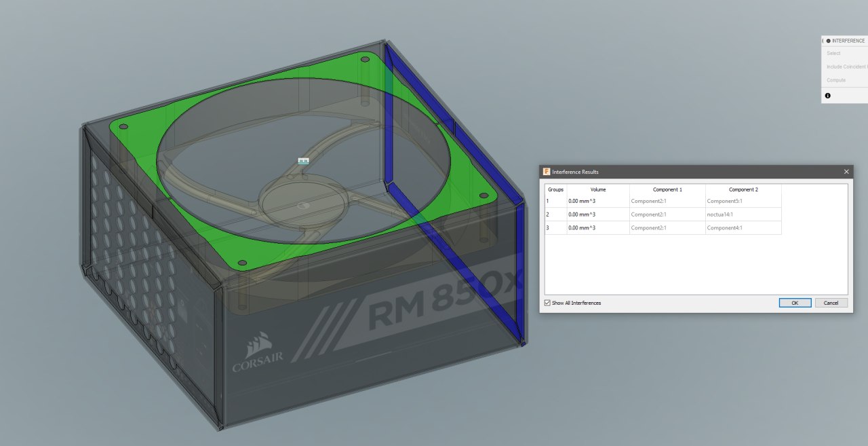The image size is (868, 446).
Task: Select the Component2:1 cell in group 2
Action: click(667, 215)
